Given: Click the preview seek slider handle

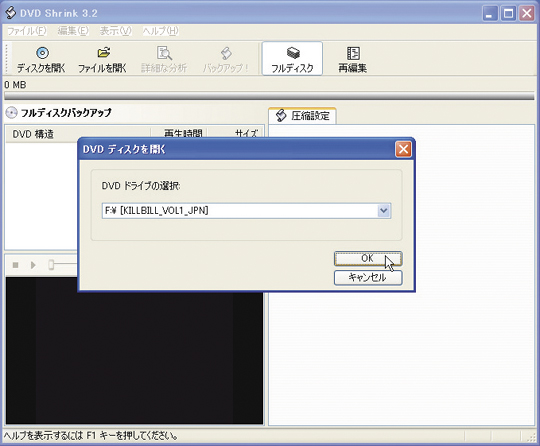Looking at the screenshot, I should [51, 265].
